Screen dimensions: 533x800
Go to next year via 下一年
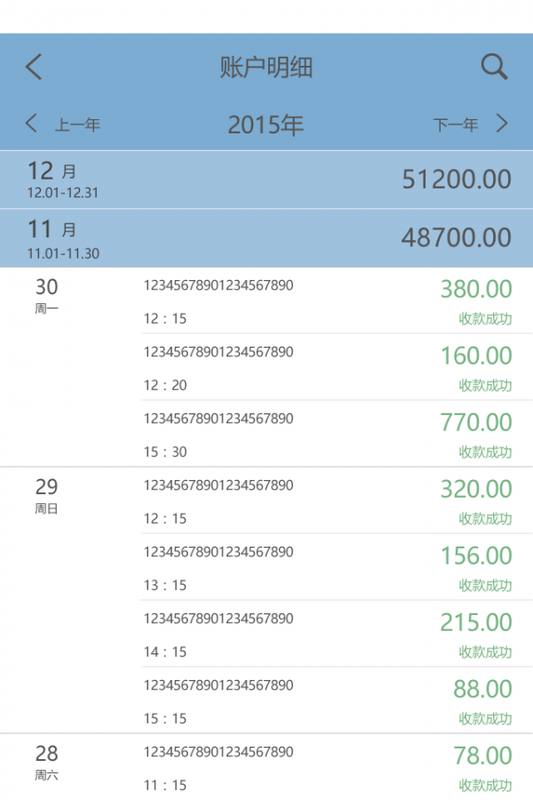pyautogui.click(x=455, y=124)
